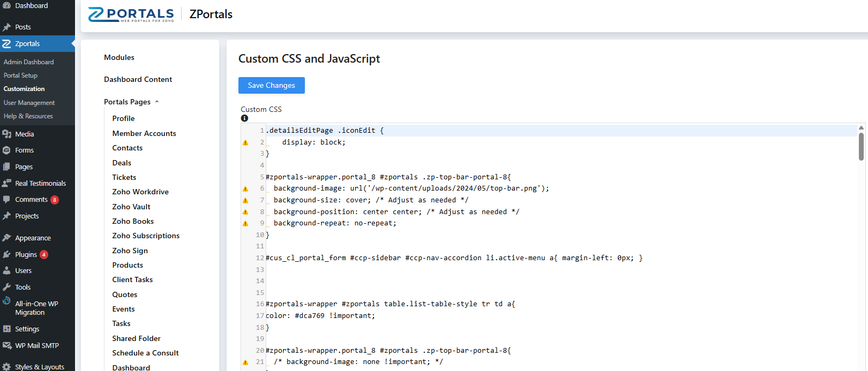
Task: Click the Media icon in sidebar
Action: [6, 134]
